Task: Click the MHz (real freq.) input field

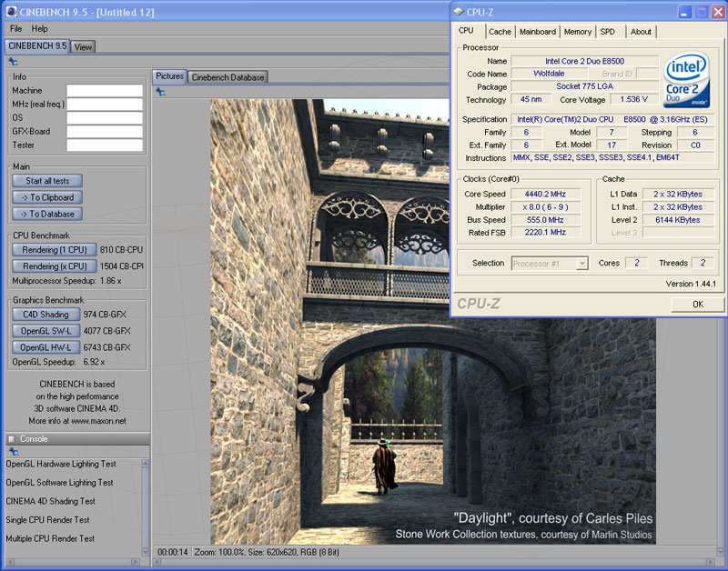Action: 105,104
